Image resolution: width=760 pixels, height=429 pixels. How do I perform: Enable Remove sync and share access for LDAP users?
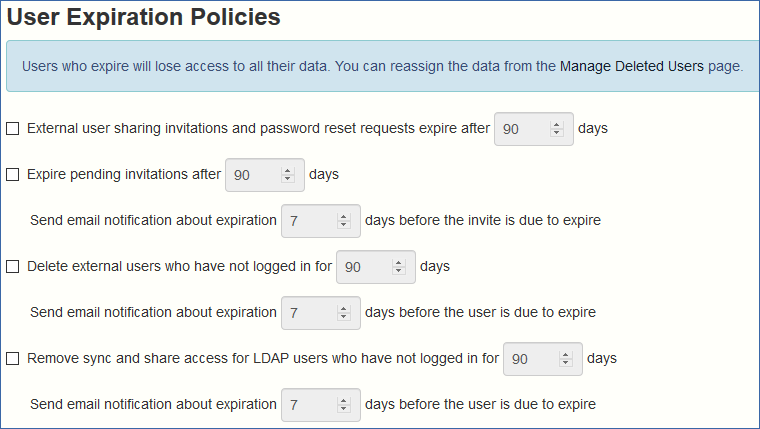[13, 359]
